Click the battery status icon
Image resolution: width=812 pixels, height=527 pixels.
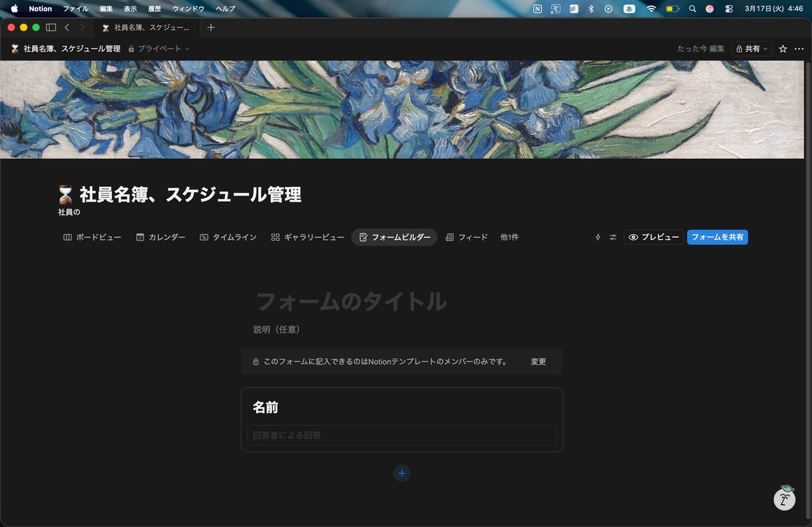pos(672,9)
